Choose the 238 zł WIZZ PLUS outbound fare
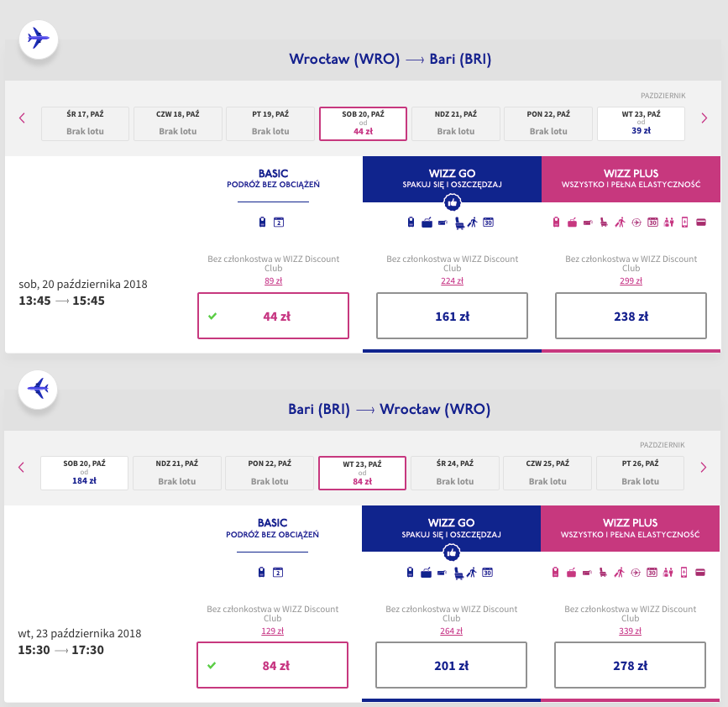 pos(631,317)
